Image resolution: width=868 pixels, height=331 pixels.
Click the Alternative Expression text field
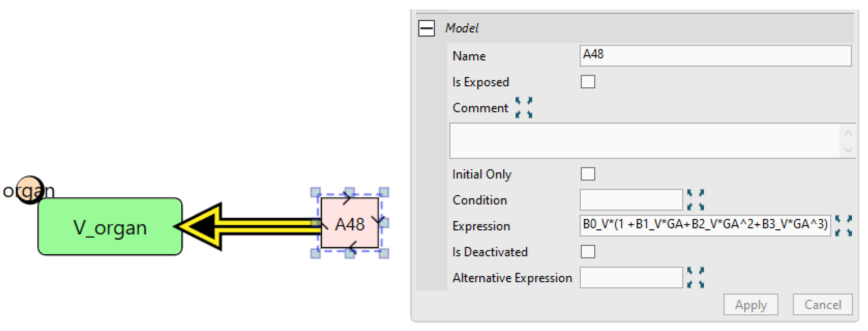point(631,277)
